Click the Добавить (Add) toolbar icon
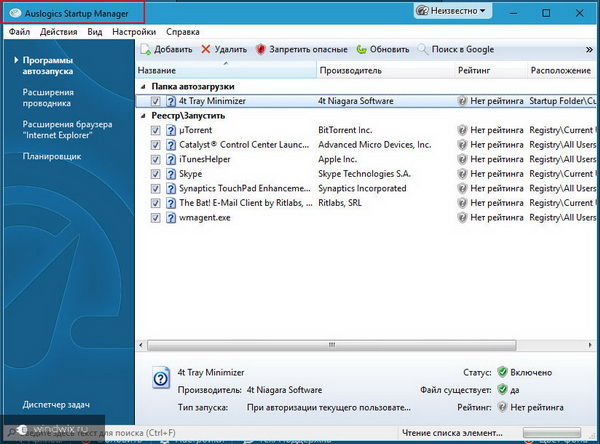Viewport: 600px width, 444px height. pos(146,49)
